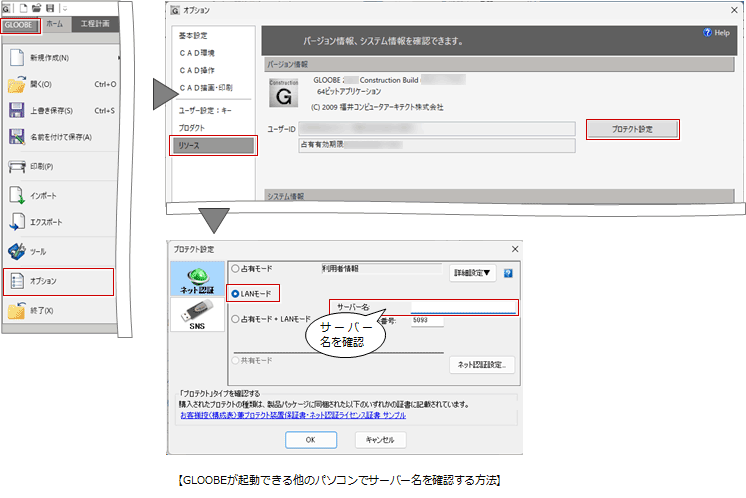Click the ユーザーID field
The height and width of the screenshot is (498, 746).
[437, 129]
